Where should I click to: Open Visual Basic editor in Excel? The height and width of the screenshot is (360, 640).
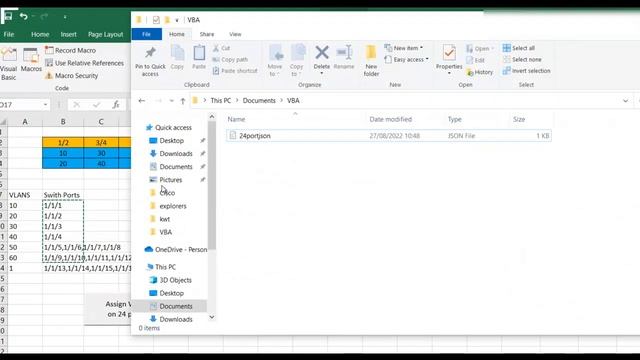tap(9, 64)
